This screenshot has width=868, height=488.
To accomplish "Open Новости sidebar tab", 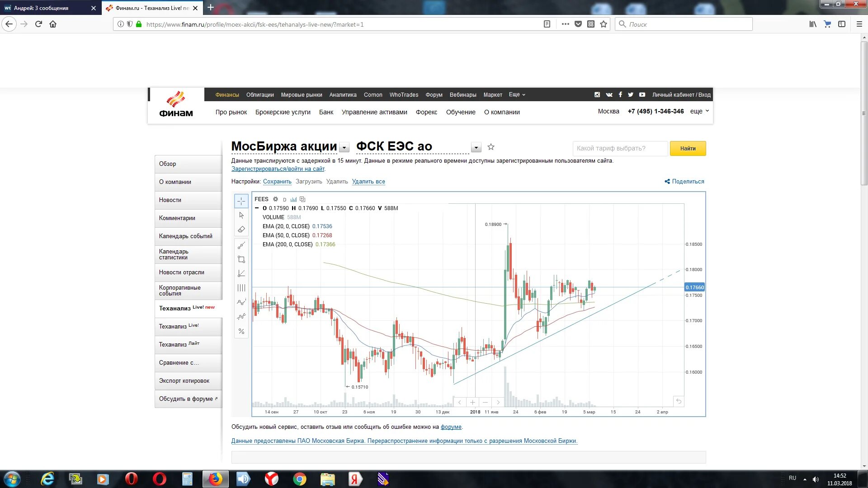I will (188, 200).
